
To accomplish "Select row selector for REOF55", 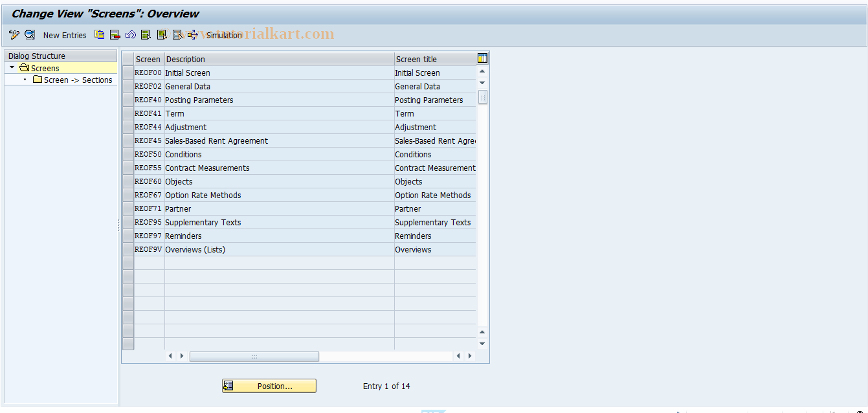I will tap(128, 168).
